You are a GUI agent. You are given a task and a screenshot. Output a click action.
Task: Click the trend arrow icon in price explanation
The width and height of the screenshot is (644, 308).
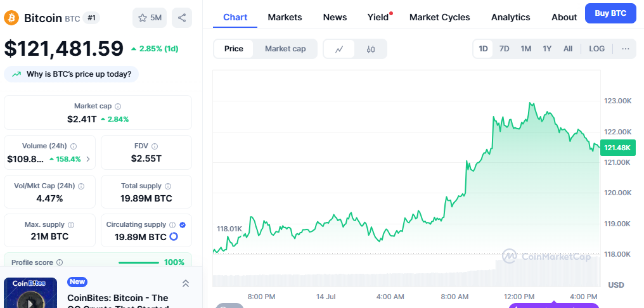[x=16, y=74]
